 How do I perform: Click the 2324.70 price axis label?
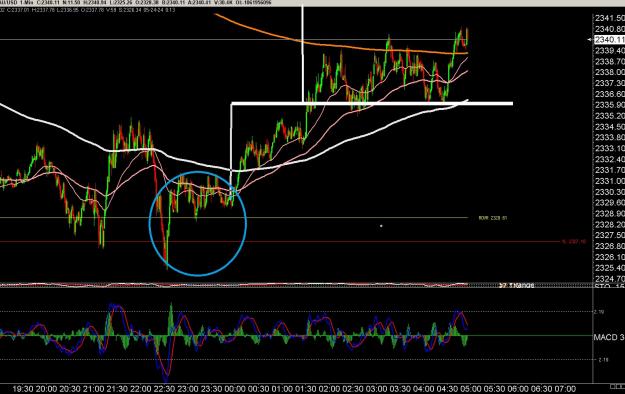point(609,278)
